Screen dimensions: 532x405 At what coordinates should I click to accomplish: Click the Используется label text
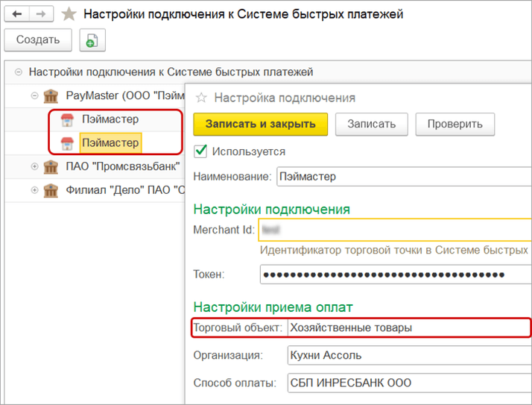(x=249, y=151)
